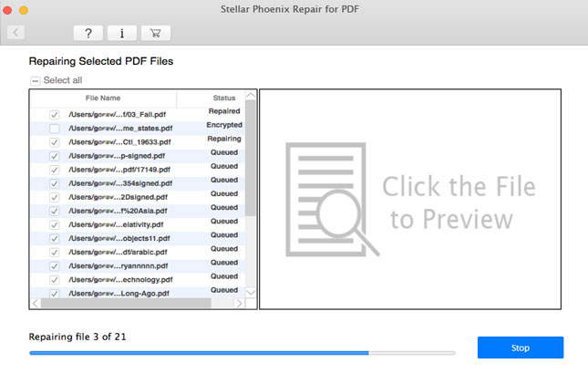Select the f%20Asia.pdf file name
588x384 pixels.
118,211
